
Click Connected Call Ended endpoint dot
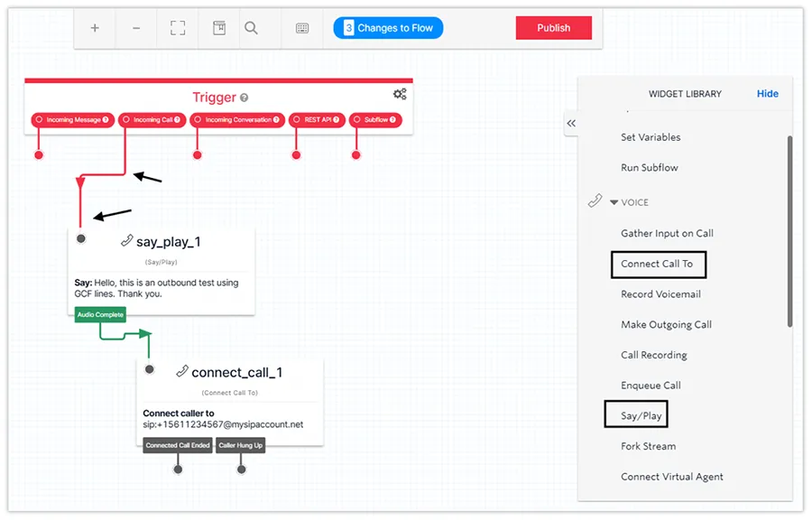click(178, 470)
